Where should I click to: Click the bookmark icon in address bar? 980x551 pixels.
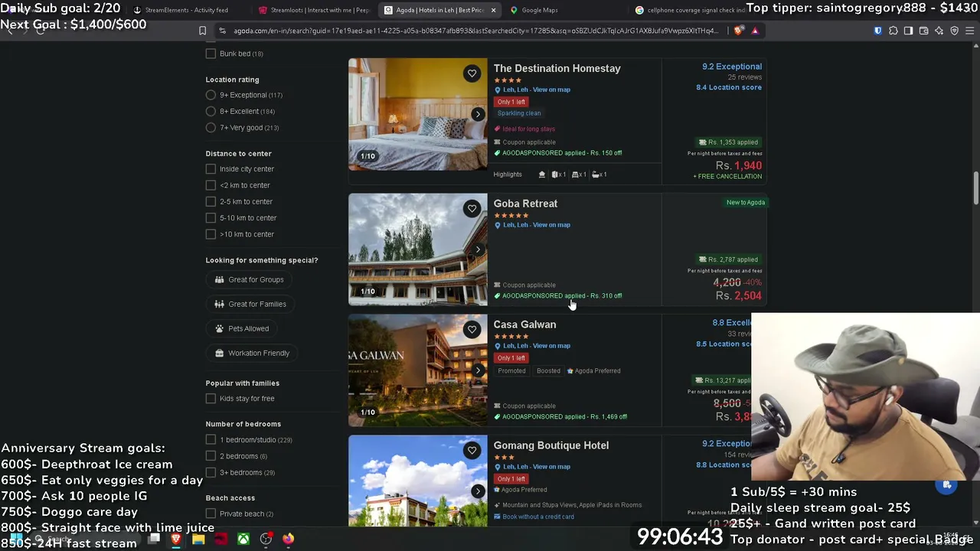pyautogui.click(x=202, y=31)
